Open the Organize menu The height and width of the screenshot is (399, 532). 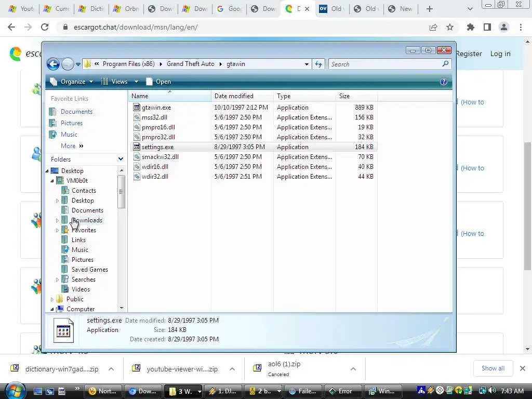[72, 82]
